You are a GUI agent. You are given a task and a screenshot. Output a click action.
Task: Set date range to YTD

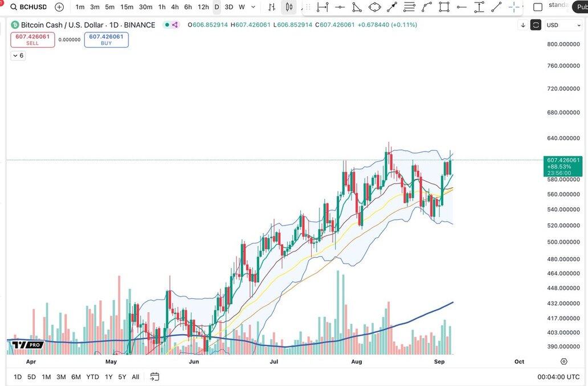pos(93,377)
